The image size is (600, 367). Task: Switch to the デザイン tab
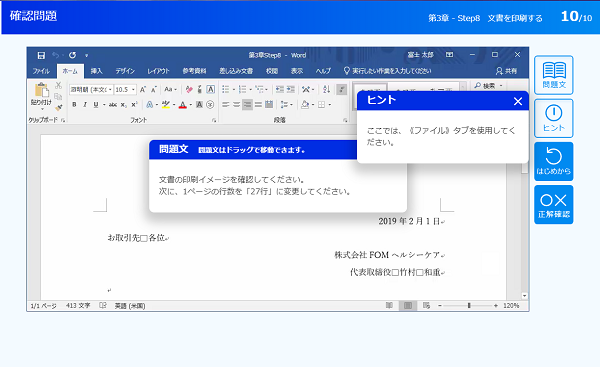click(x=125, y=71)
